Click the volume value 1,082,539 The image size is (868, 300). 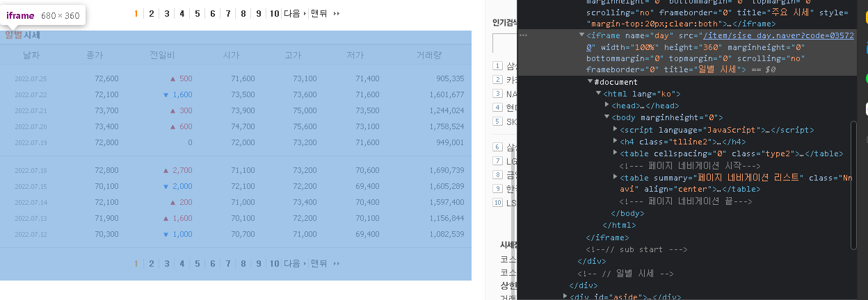(447, 235)
